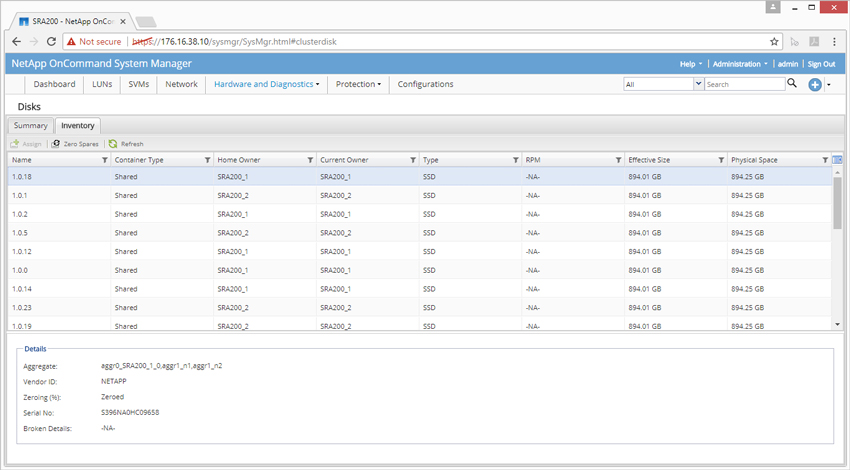Click the Not secure warning icon
The image size is (850, 470).
[x=72, y=42]
